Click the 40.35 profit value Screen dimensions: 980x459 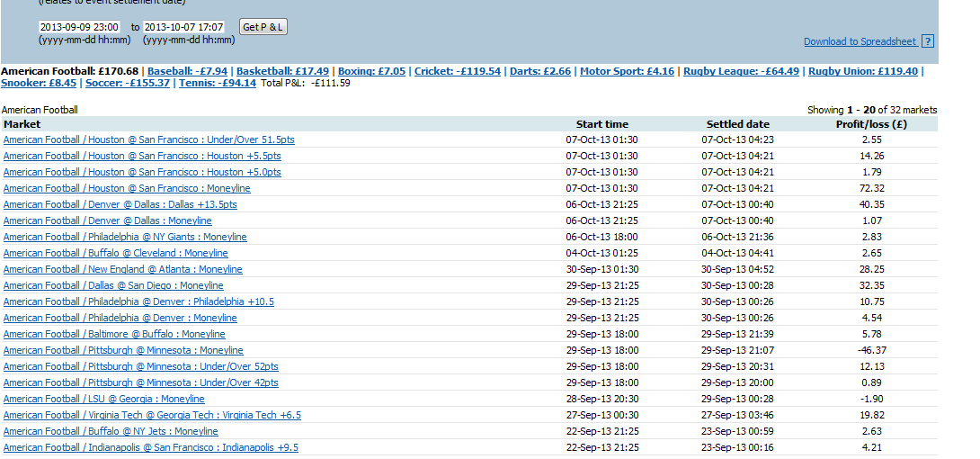pos(871,204)
